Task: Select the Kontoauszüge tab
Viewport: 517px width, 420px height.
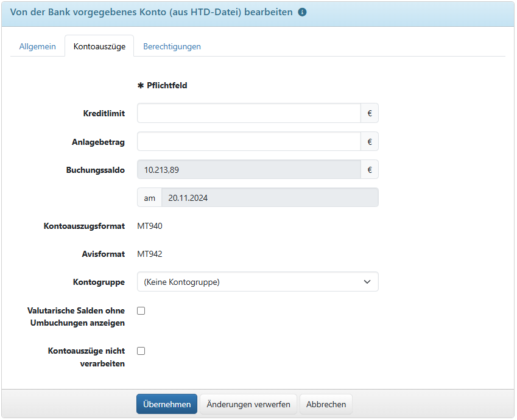Action: [99, 46]
